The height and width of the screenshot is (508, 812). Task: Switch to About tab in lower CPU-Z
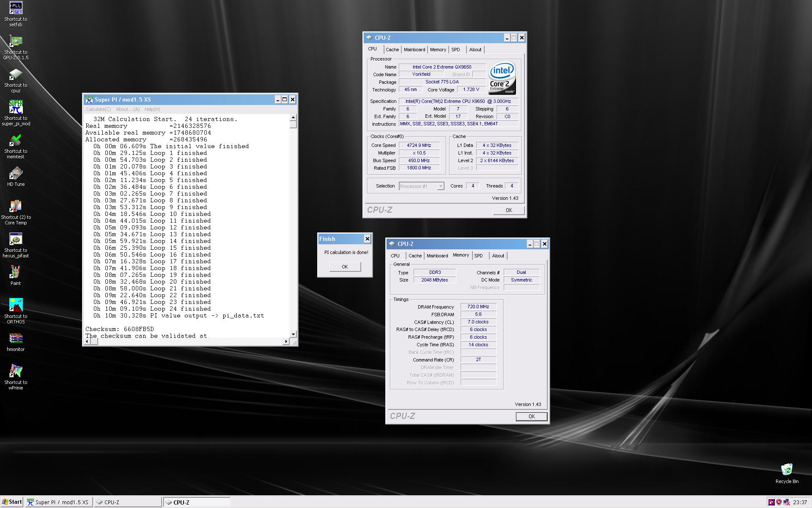(x=498, y=256)
